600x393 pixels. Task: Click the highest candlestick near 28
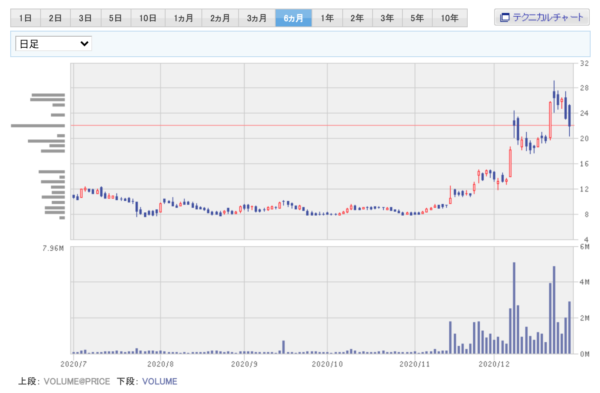click(554, 95)
